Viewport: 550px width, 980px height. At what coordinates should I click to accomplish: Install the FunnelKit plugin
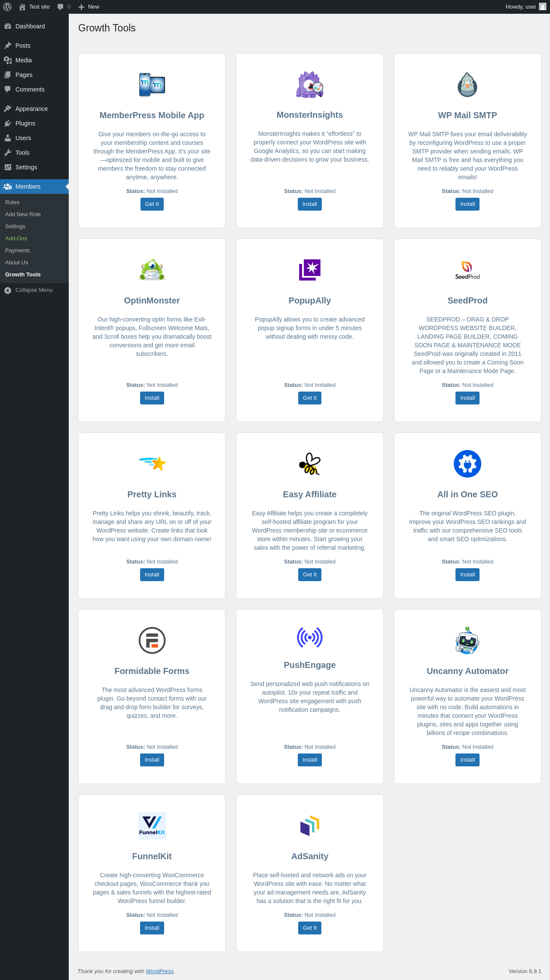pos(152,928)
